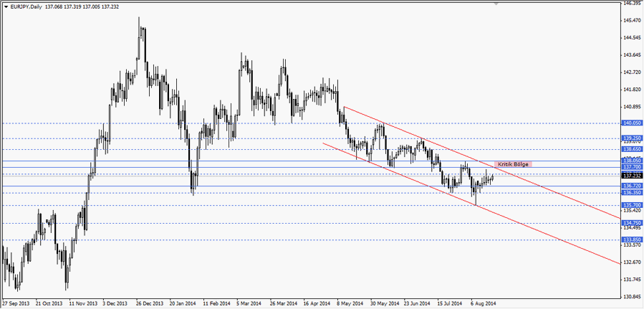The image size is (644, 309).
Task: Click the 144.545 price scale value
Action: [x=632, y=37]
